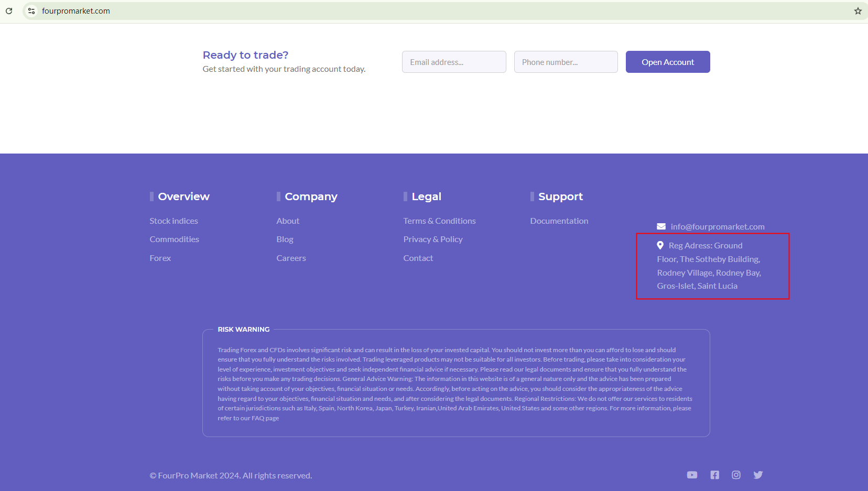
Task: Go to Commodities page
Action: [x=174, y=239]
